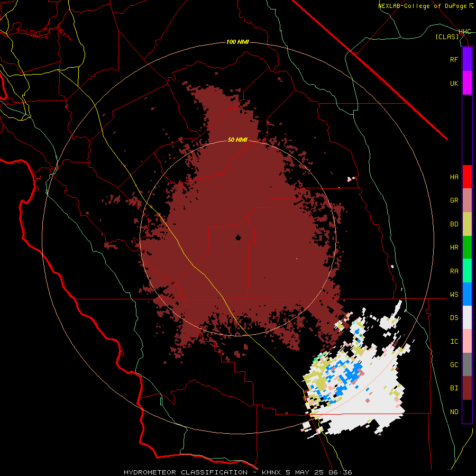Click the DS legend label
Viewport: 476px width, 476px height.
click(454, 318)
